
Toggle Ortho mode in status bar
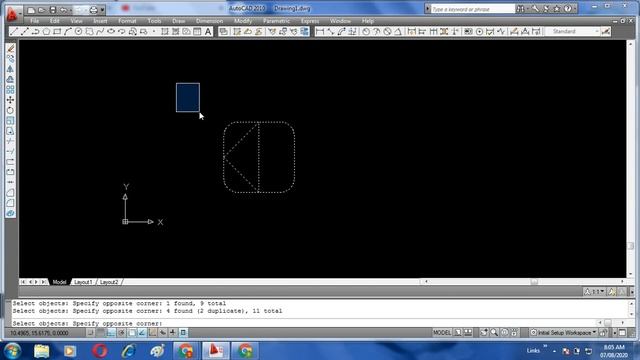[111, 333]
